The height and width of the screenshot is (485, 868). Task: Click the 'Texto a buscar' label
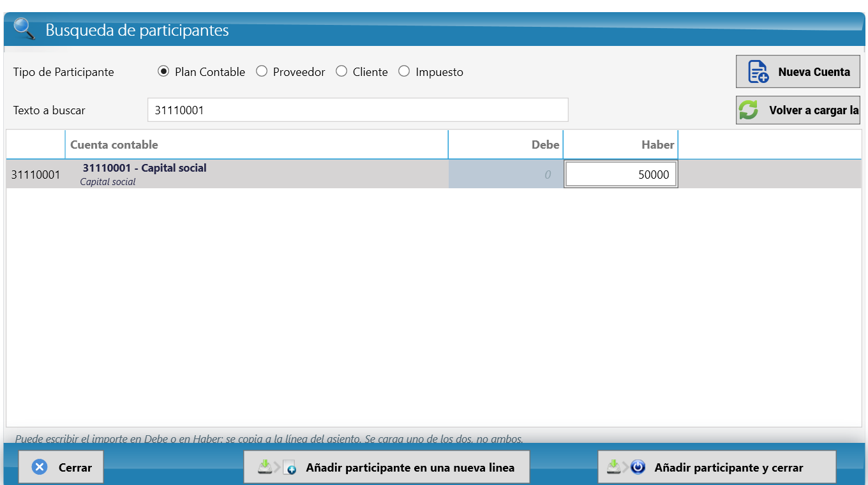pos(49,110)
